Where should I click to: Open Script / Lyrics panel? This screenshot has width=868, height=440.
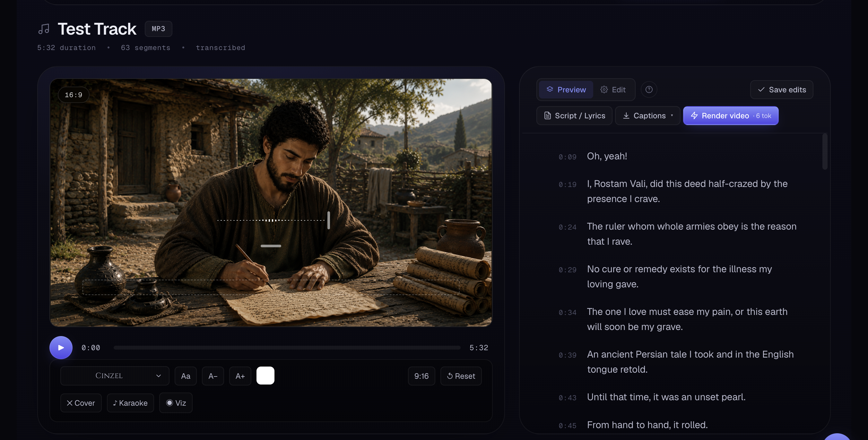pos(574,115)
